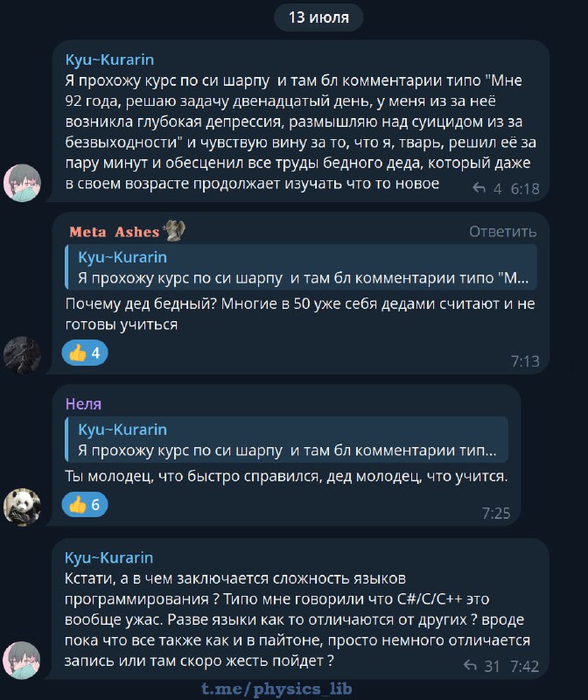Click Kyu~Kurarin name on first message
Screen dimensions: 588x700
point(110,59)
